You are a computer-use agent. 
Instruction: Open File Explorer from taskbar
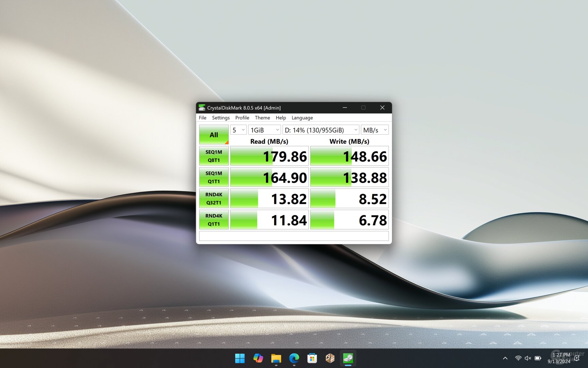276,358
